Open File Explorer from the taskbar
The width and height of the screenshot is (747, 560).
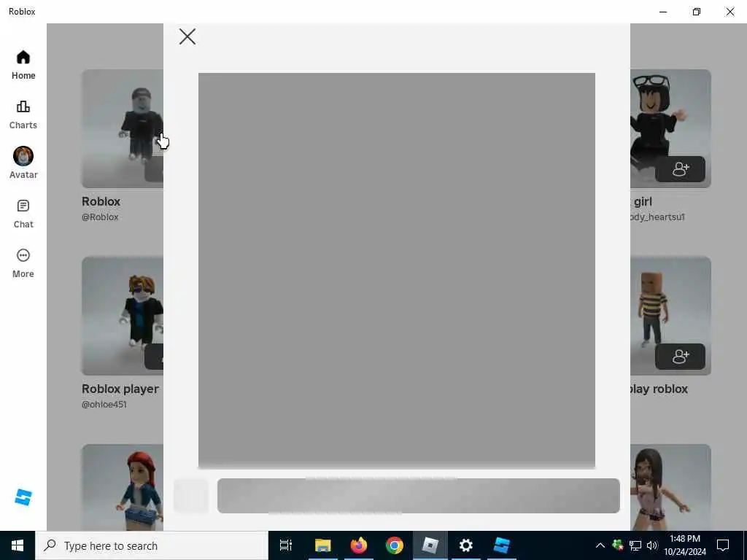coord(322,545)
